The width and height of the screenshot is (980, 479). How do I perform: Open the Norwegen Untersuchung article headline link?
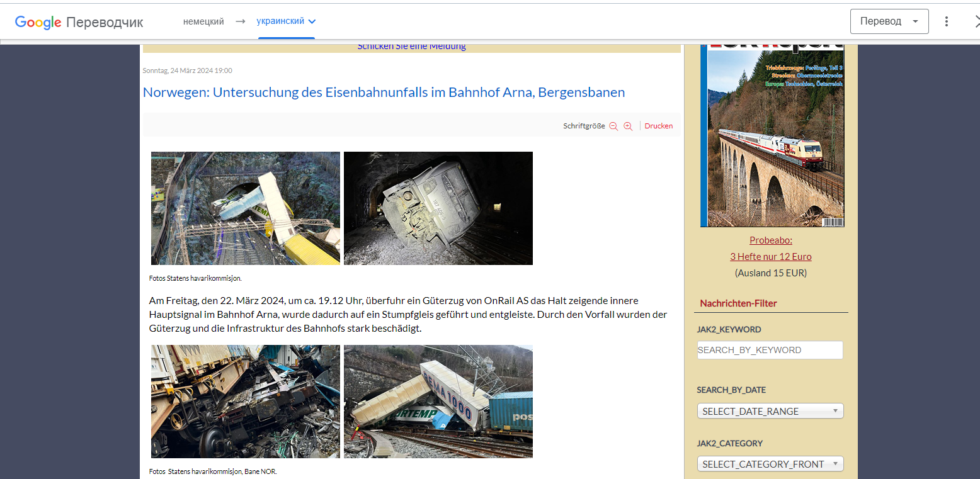click(x=384, y=93)
